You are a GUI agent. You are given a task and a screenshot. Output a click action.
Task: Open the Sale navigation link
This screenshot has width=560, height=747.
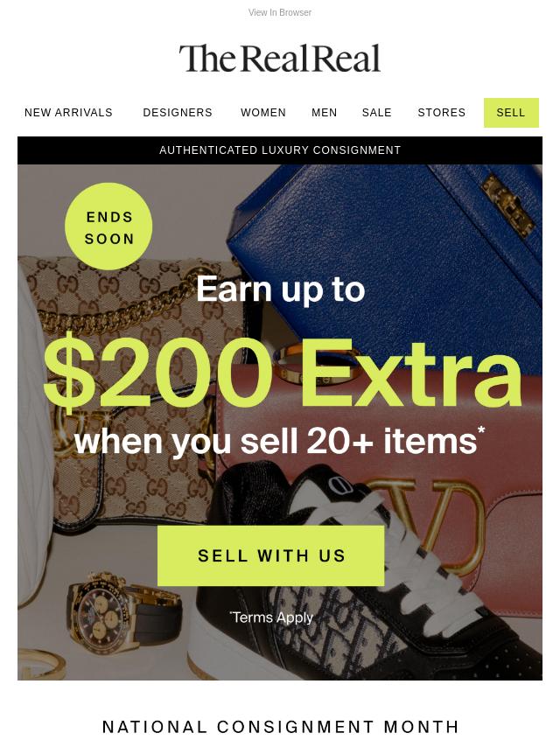click(x=376, y=113)
